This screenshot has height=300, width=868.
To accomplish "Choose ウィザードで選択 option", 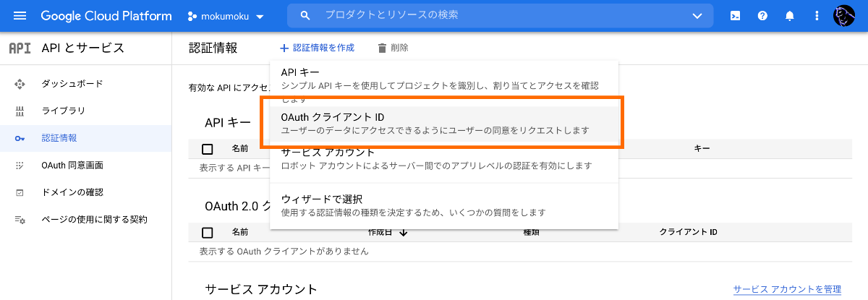I will (444, 205).
